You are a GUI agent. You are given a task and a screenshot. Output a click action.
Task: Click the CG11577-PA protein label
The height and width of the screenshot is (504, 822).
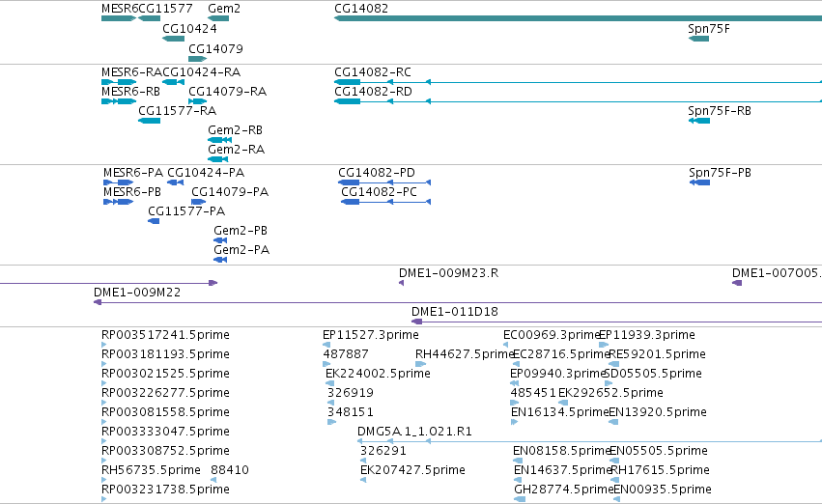[x=186, y=211]
